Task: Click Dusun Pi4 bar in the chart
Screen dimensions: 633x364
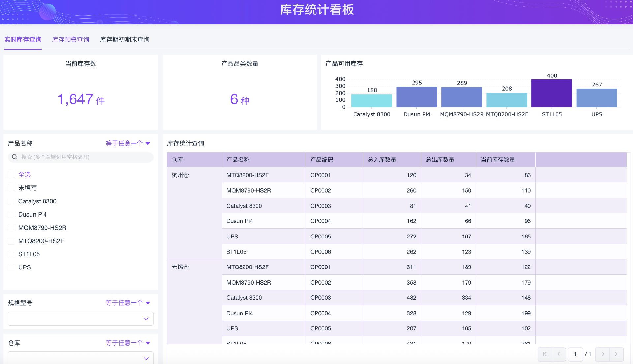Action: (416, 97)
